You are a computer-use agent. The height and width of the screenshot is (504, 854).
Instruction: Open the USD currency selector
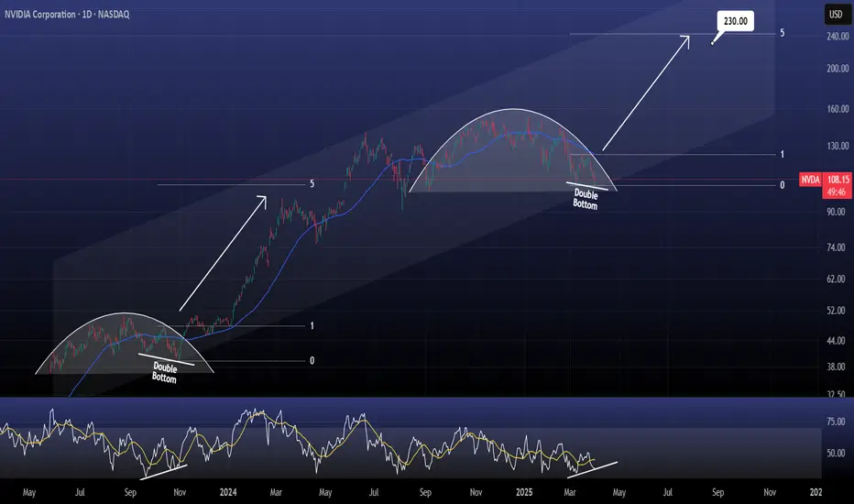coord(836,15)
